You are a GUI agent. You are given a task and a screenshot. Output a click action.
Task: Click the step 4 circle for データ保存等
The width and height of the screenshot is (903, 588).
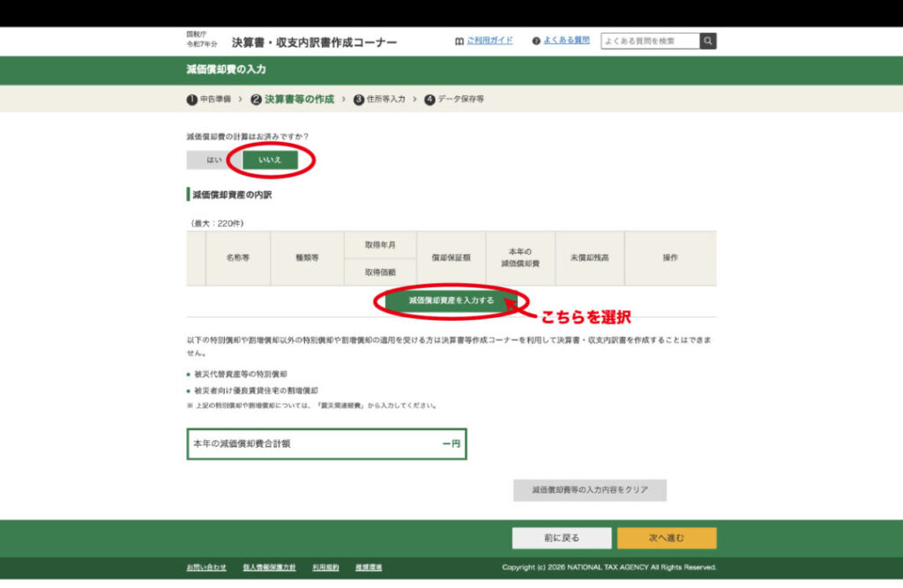pos(429,100)
